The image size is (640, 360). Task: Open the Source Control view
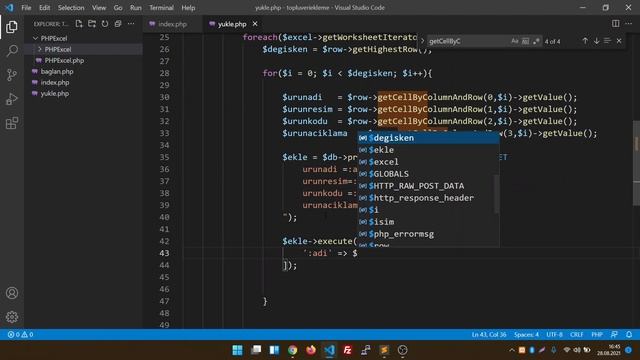click(x=12, y=75)
